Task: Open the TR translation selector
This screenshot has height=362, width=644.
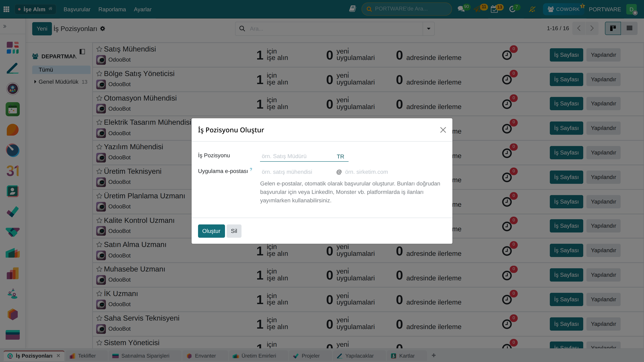Action: click(x=340, y=156)
